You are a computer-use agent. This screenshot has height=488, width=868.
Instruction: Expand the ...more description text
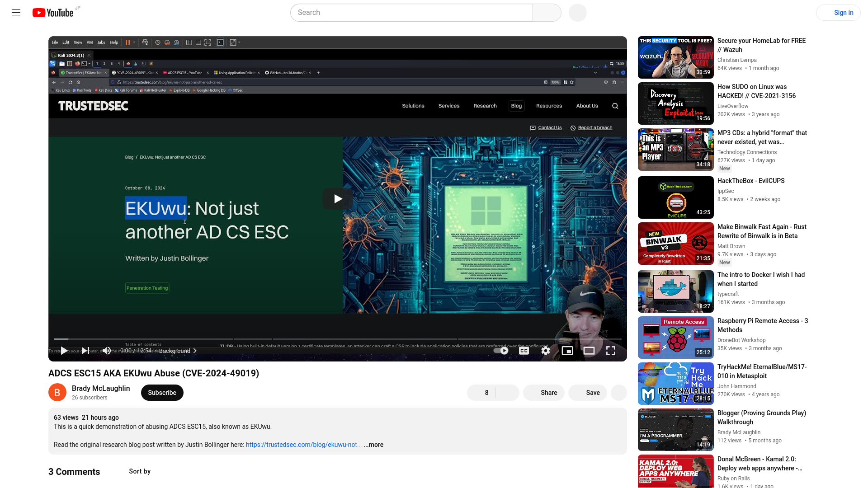pyautogui.click(x=374, y=445)
